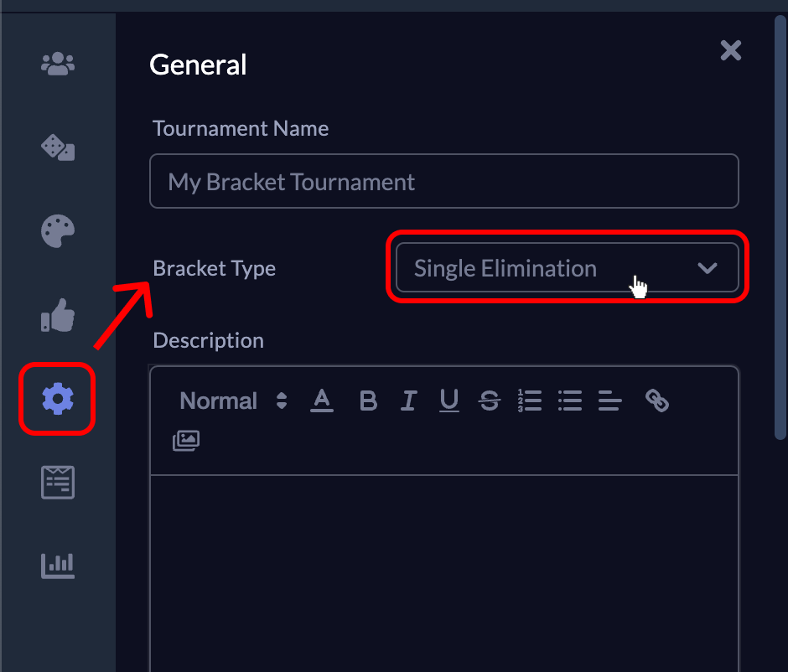
Task: Open the Participants sidebar icon
Action: (58, 64)
